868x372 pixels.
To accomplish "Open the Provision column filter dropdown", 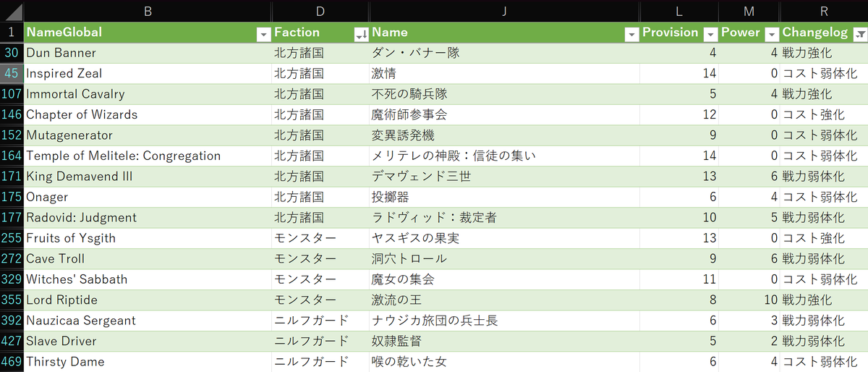I will [x=710, y=33].
